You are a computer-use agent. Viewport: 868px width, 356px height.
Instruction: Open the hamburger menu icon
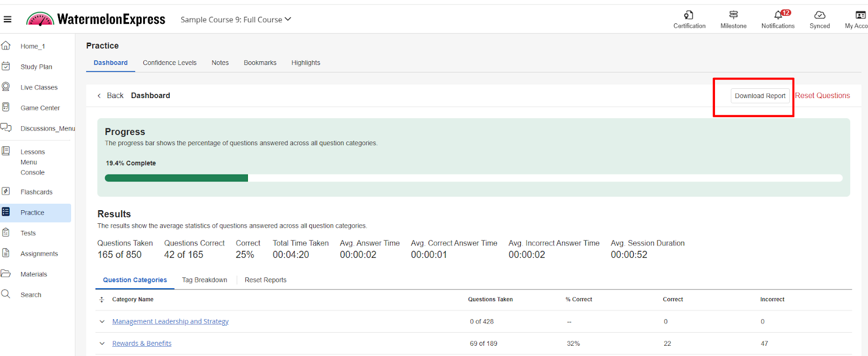click(8, 20)
